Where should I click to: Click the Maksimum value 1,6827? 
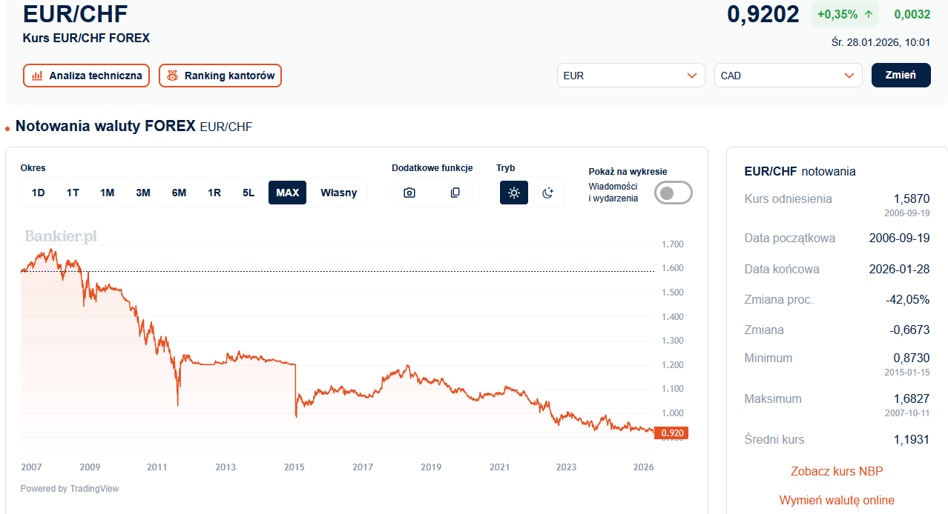click(x=912, y=399)
